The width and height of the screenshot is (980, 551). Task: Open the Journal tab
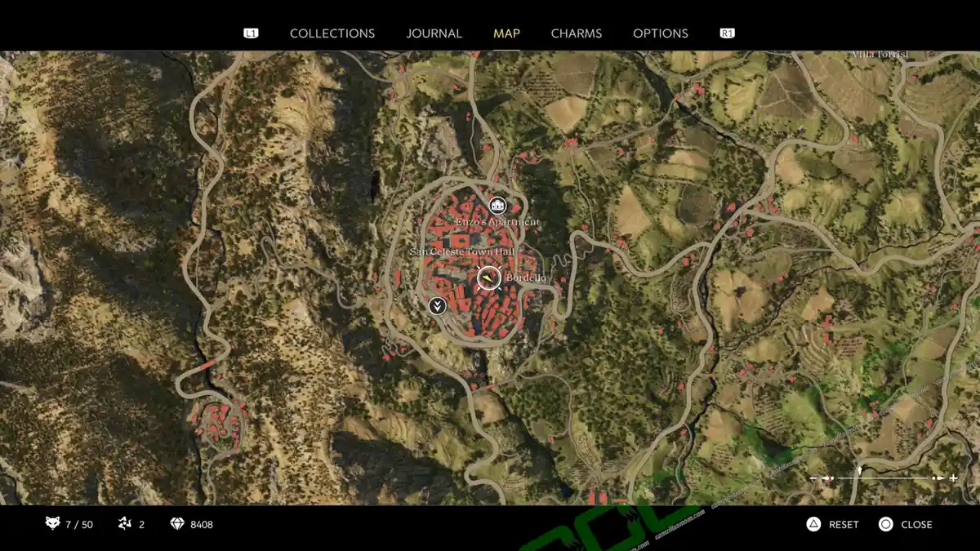point(434,33)
